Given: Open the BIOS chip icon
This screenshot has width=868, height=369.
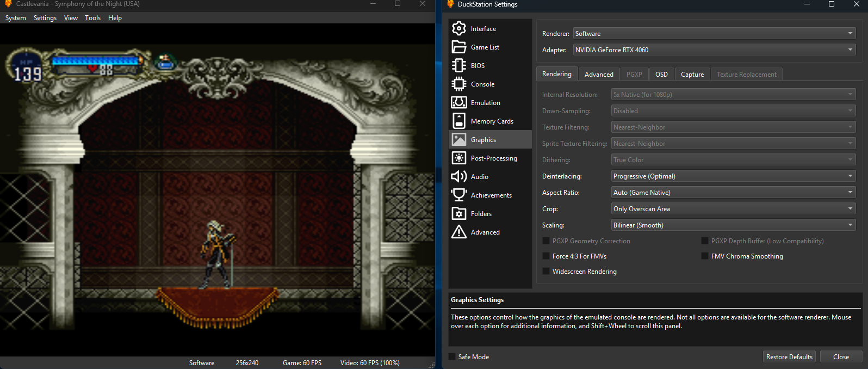Looking at the screenshot, I should coord(459,65).
